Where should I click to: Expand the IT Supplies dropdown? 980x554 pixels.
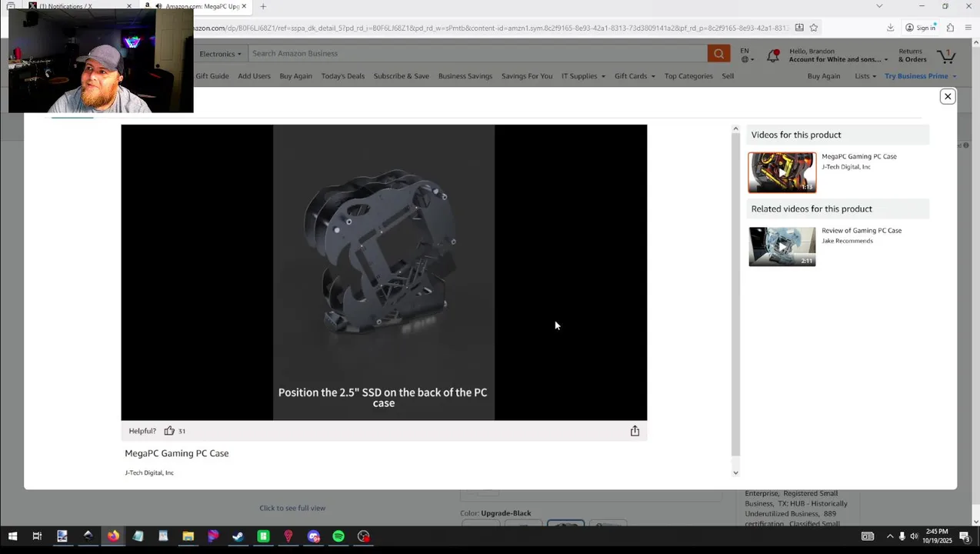(583, 76)
